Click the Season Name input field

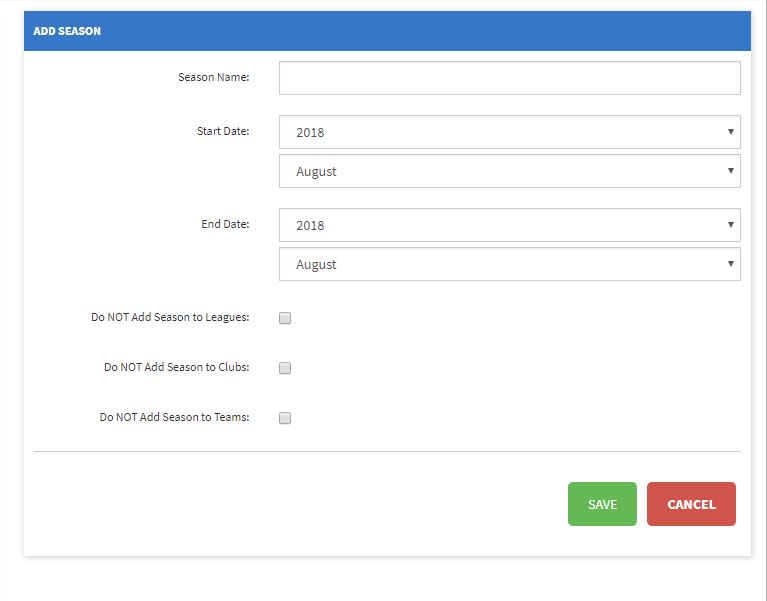[510, 78]
